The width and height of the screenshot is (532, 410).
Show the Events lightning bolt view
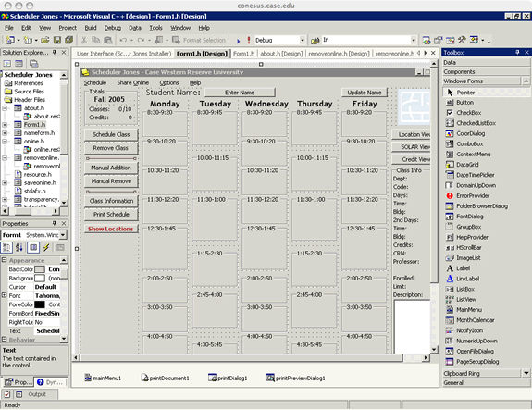(46, 247)
